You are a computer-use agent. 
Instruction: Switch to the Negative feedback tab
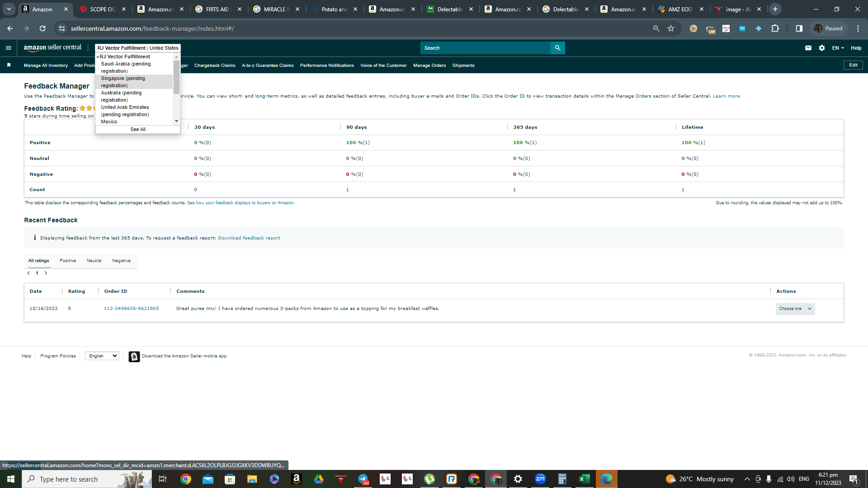click(x=121, y=261)
